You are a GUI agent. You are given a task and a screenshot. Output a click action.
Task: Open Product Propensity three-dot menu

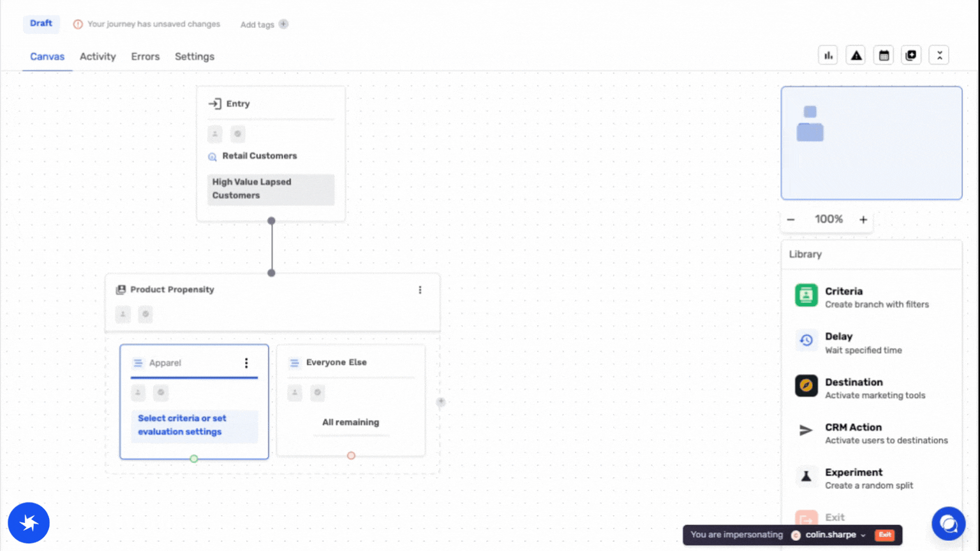(x=420, y=290)
